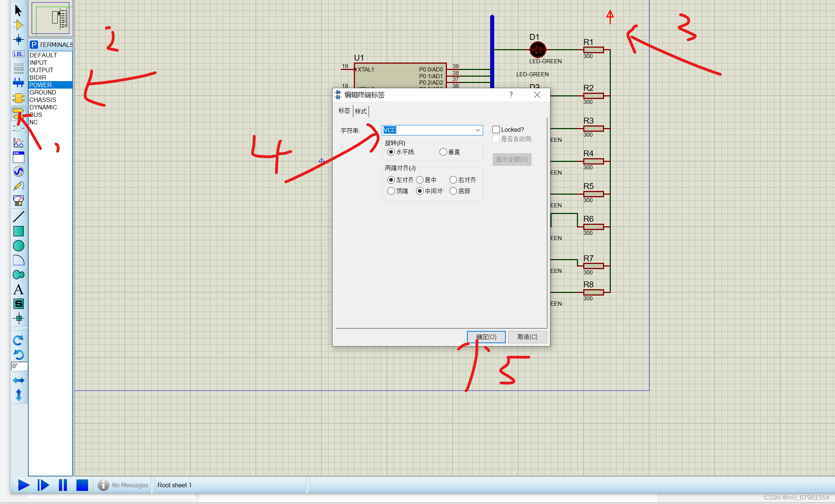Expand the 字符串 VCC dropdown arrow

pyautogui.click(x=477, y=130)
